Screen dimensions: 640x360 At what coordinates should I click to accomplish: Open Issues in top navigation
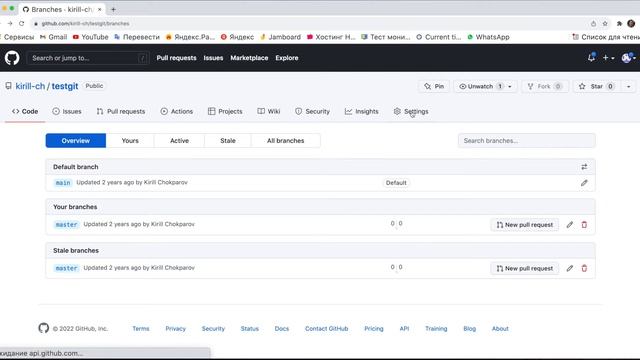213,58
